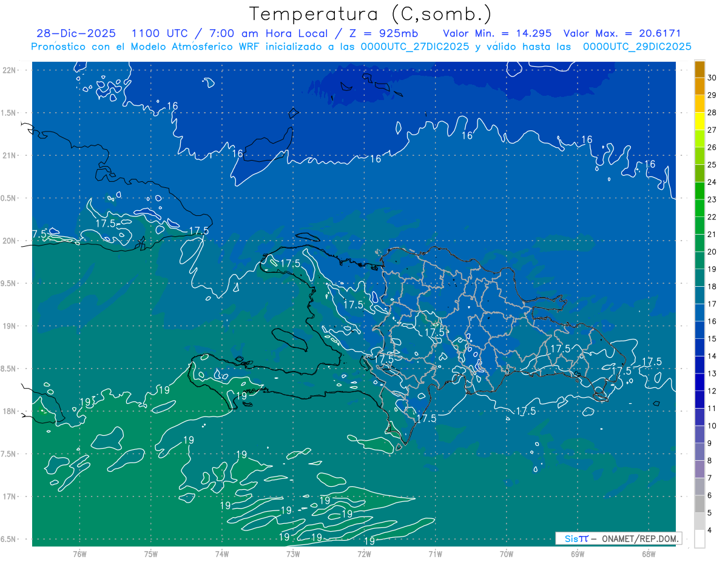728x562 pixels.
Task: Click the "10" color scale label
Action: pos(712,426)
